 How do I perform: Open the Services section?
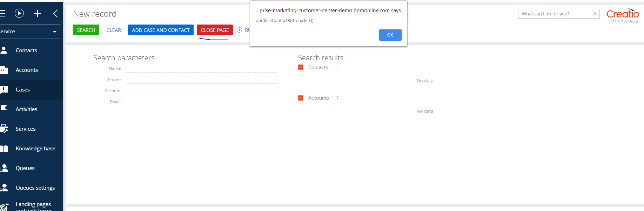pos(26,129)
